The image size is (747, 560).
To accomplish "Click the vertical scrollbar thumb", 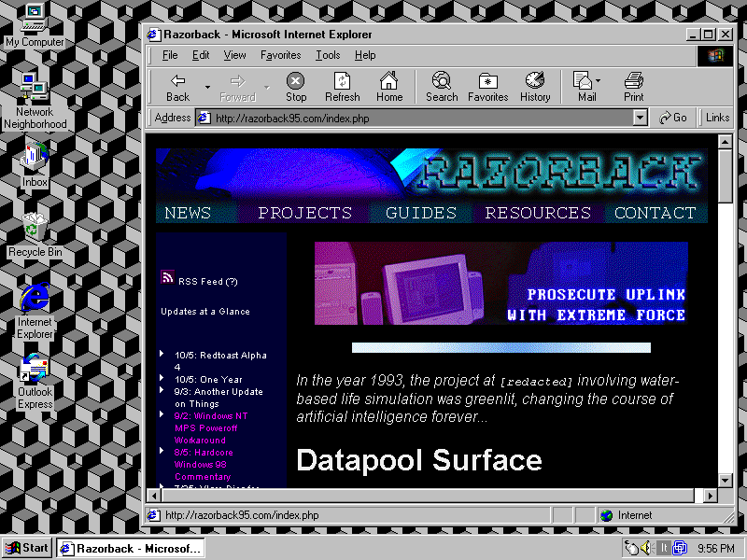I will (725, 175).
